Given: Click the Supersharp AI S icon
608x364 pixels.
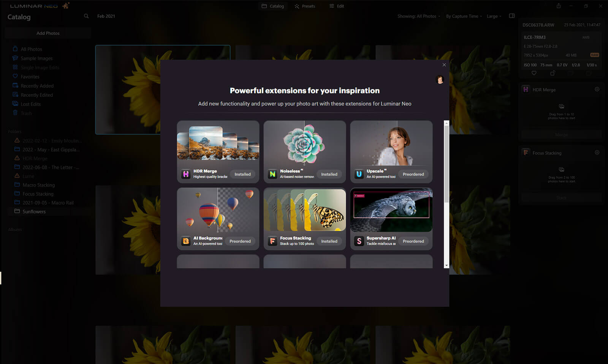Looking at the screenshot, I should [x=359, y=241].
